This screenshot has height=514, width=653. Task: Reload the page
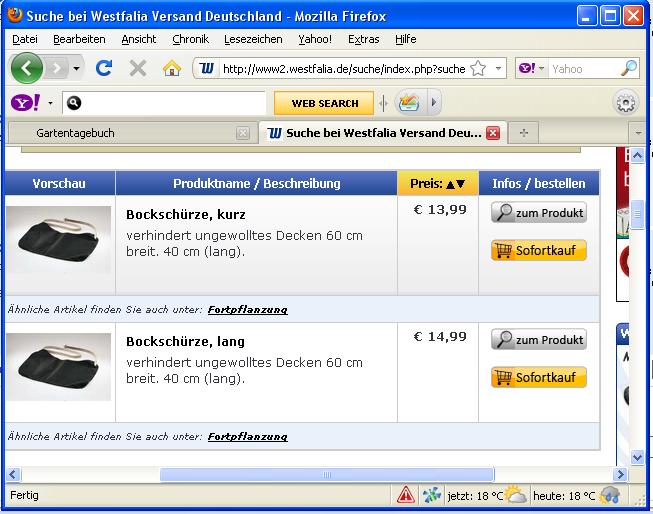pos(103,68)
